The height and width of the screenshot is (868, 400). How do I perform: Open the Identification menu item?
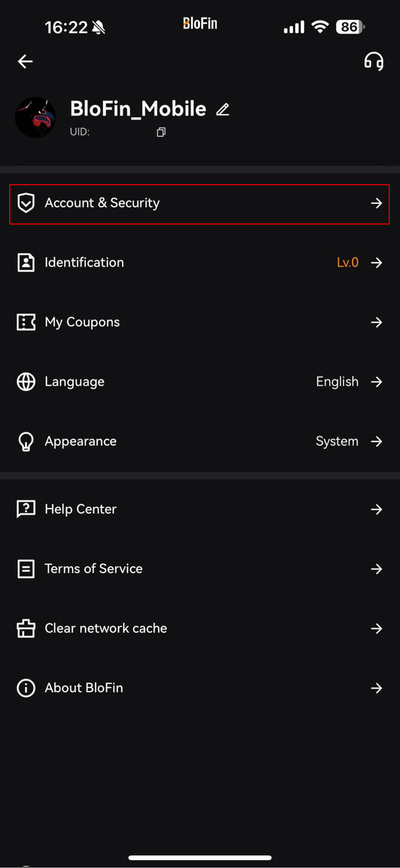pos(200,262)
